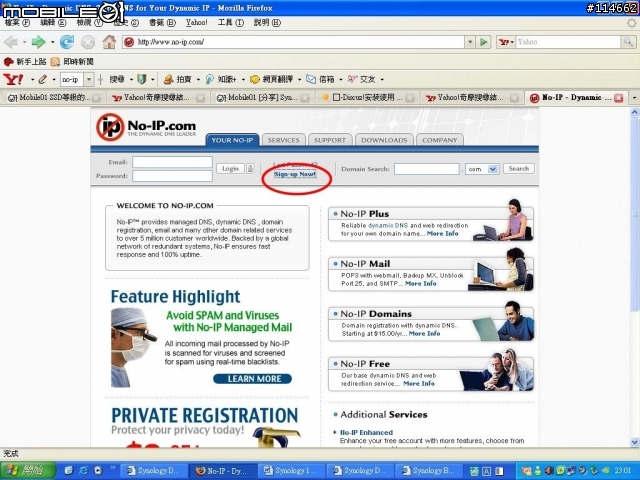Click More Info under No-IP Mail
The width and height of the screenshot is (640, 480).
point(420,283)
